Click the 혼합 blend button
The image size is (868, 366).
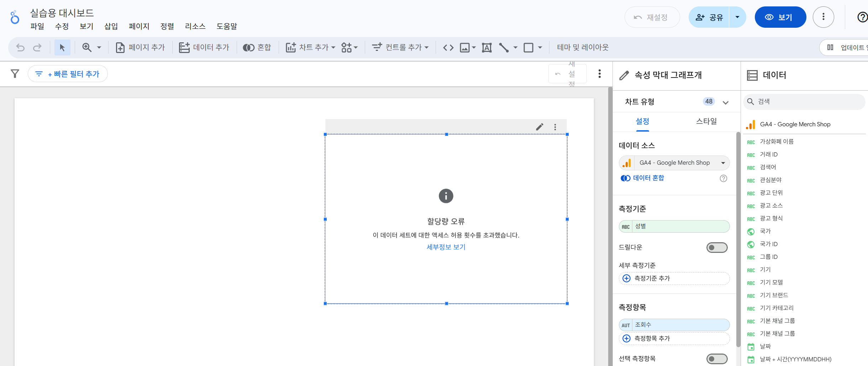(x=257, y=47)
